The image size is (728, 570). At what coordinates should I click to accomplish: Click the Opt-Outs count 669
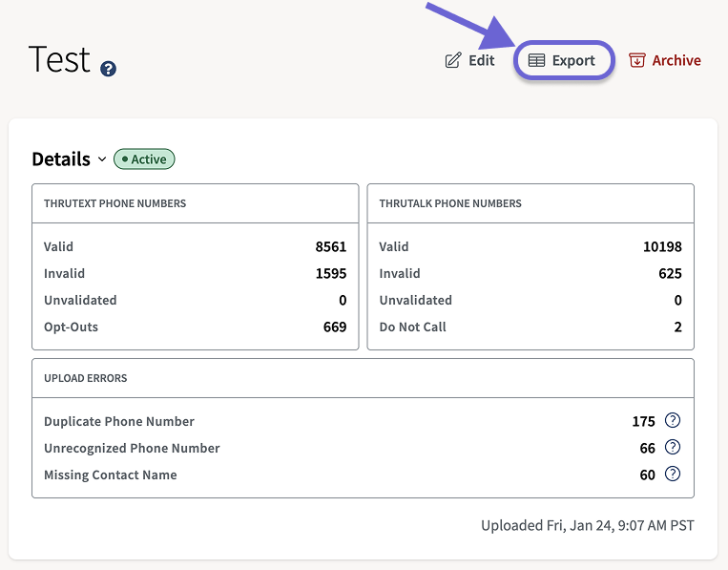(x=335, y=327)
